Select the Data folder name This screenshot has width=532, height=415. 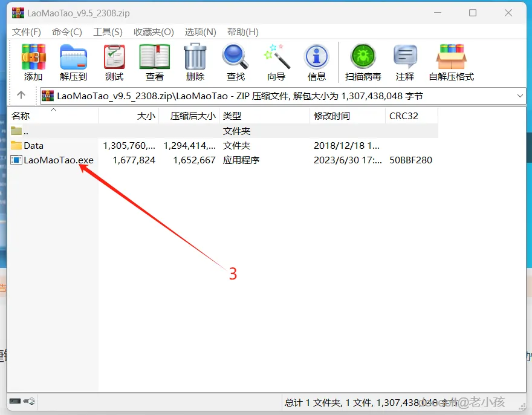pos(34,146)
